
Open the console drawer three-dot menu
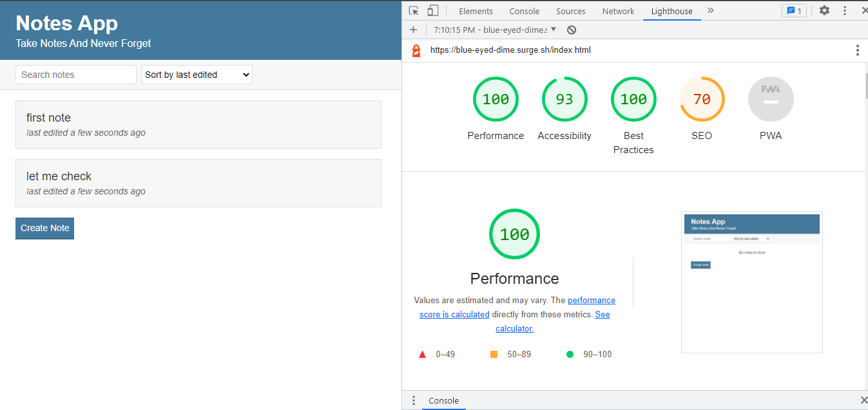[x=414, y=400]
